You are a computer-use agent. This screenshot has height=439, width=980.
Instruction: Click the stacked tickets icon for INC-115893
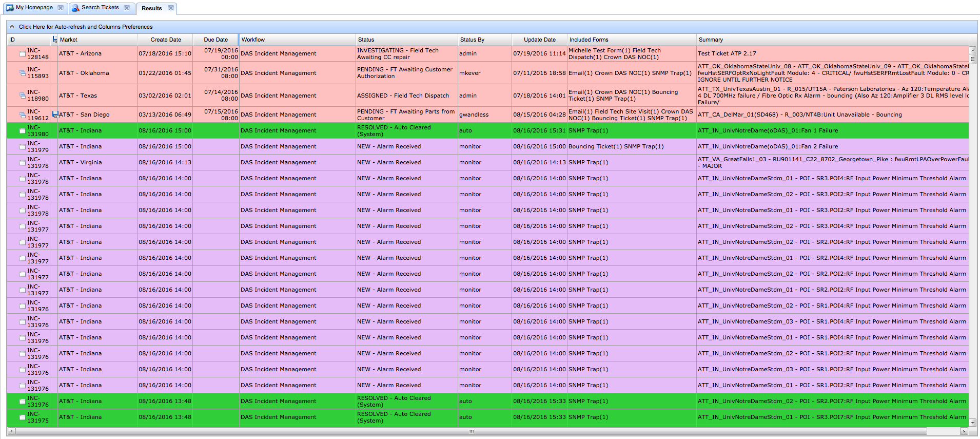[22, 73]
